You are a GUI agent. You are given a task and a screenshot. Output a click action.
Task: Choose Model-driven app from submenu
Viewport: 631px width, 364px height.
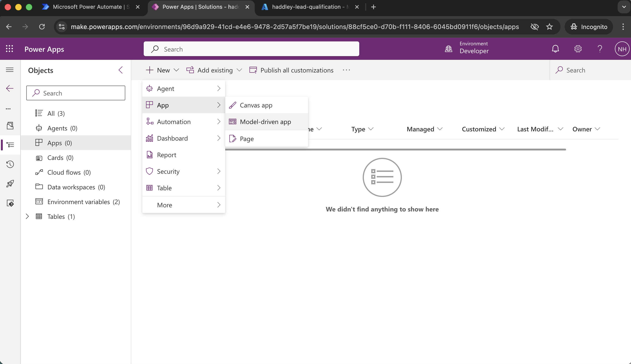pyautogui.click(x=267, y=122)
